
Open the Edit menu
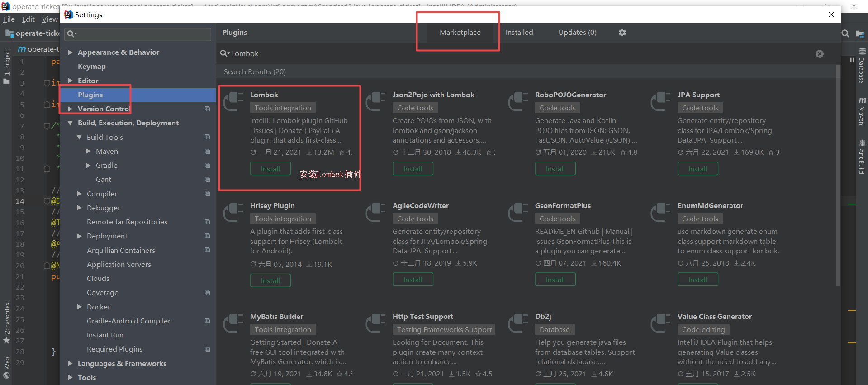click(28, 19)
